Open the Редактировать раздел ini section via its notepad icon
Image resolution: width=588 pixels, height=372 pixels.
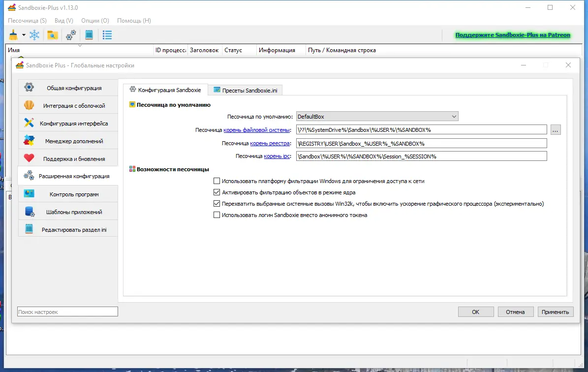[29, 229]
